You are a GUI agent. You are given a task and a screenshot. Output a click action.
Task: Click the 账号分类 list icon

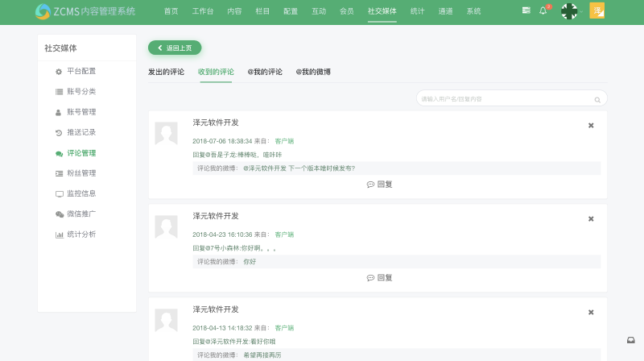coord(59,92)
